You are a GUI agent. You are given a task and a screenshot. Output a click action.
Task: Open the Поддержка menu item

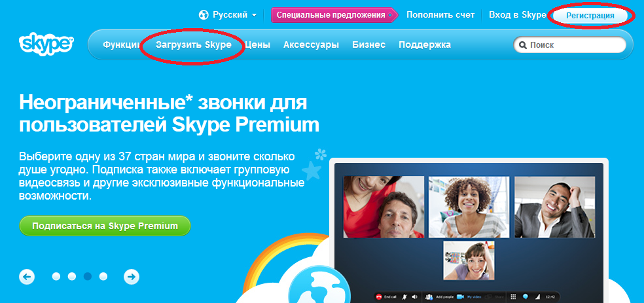425,45
